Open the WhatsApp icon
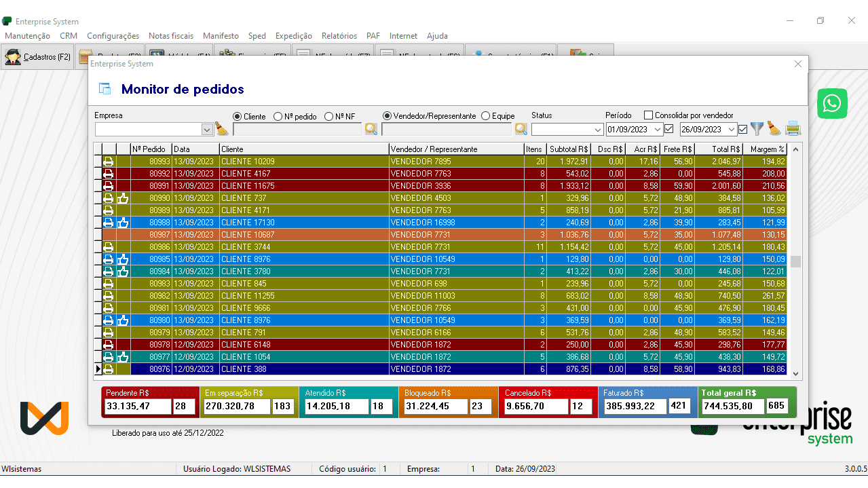Image resolution: width=868 pixels, height=488 pixels. pos(832,104)
